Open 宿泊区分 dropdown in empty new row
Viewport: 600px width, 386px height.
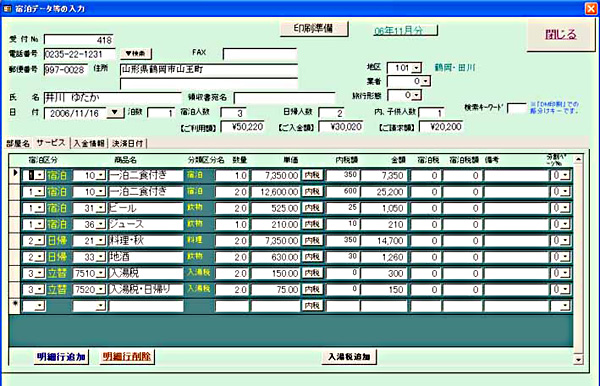(x=40, y=306)
